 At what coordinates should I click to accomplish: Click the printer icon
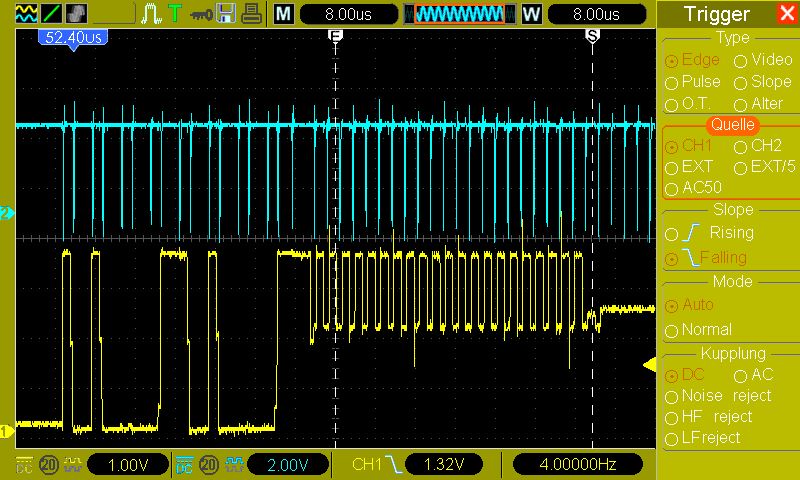252,14
